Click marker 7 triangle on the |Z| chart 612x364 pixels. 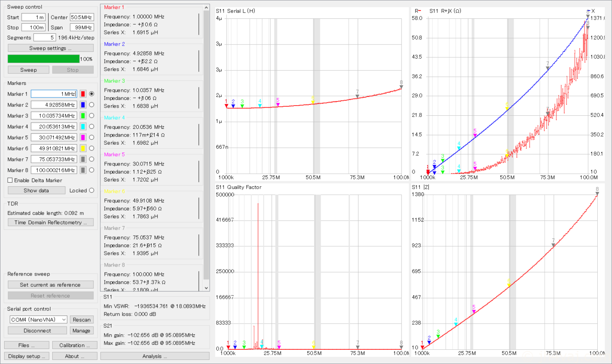(553, 245)
